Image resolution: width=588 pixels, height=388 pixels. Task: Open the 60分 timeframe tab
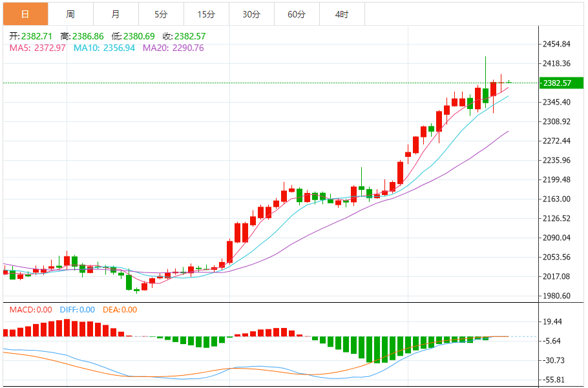tap(297, 14)
